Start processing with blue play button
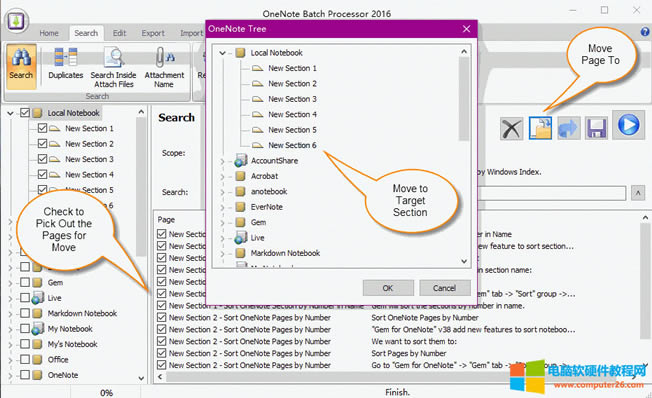The width and height of the screenshot is (652, 398). pos(628,125)
